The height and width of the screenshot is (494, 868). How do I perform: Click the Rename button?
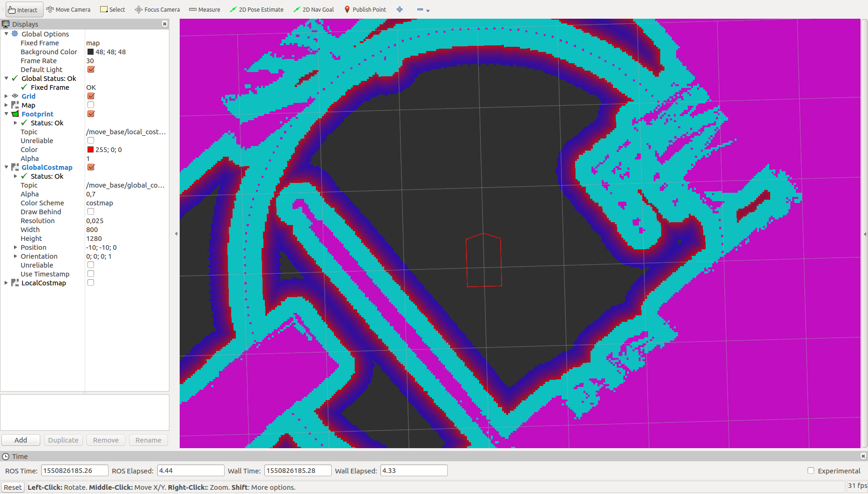[148, 440]
